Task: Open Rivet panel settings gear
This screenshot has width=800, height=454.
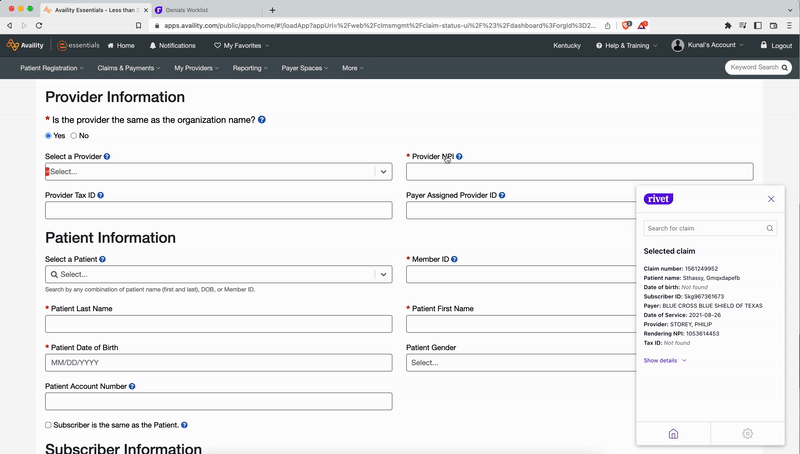Action: click(x=747, y=433)
